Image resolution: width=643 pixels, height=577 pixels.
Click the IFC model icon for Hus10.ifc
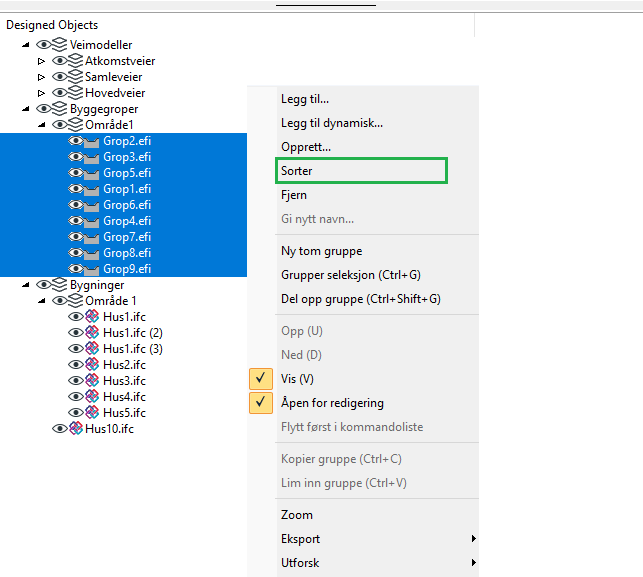tap(76, 429)
